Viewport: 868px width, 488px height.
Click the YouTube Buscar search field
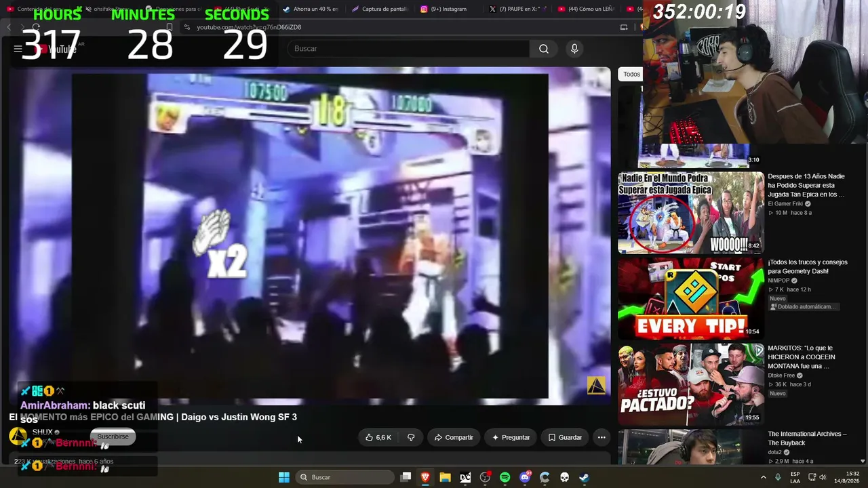(409, 49)
